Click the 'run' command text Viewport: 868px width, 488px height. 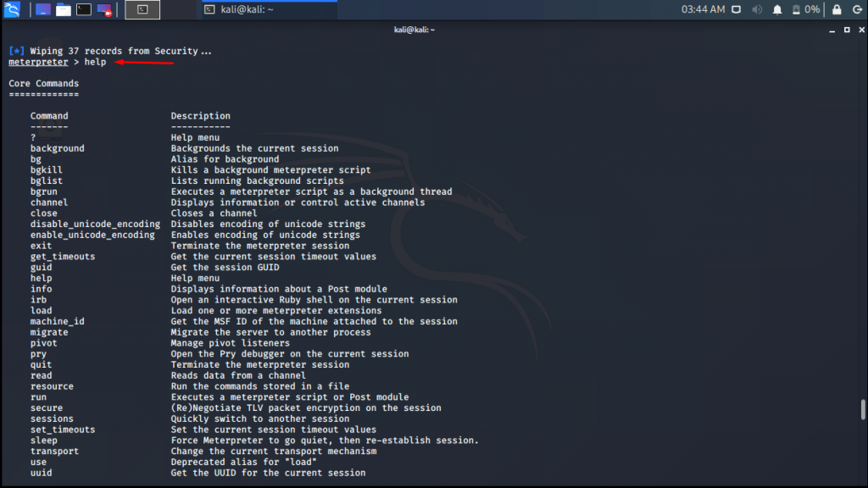click(38, 397)
